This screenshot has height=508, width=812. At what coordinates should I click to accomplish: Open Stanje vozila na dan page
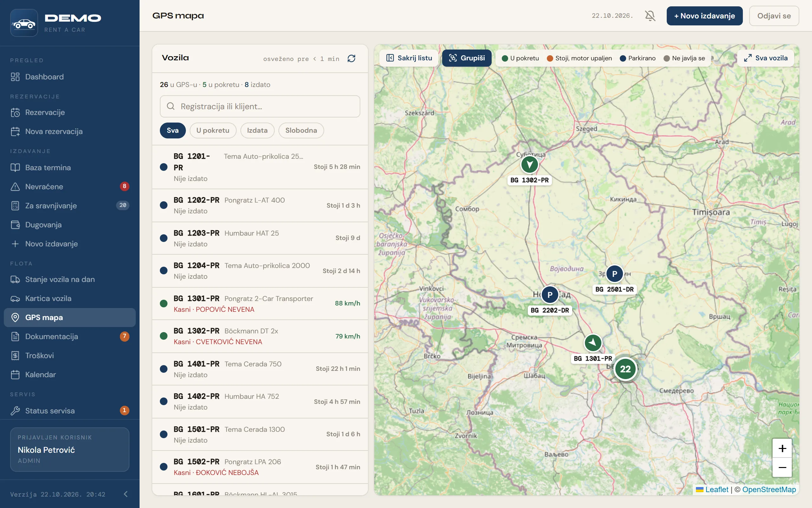pyautogui.click(x=69, y=279)
